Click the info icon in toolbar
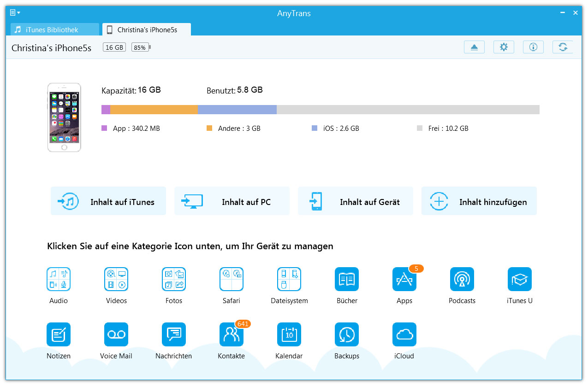The width and height of the screenshot is (588, 386). click(x=533, y=47)
